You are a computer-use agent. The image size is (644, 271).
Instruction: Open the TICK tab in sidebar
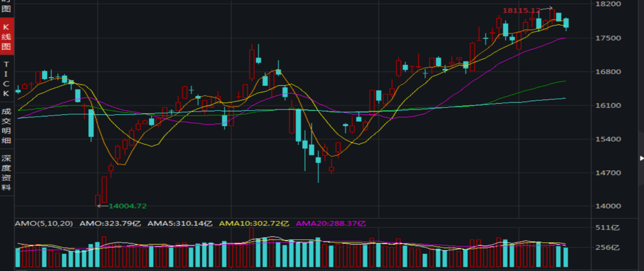pyautogui.click(x=7, y=79)
